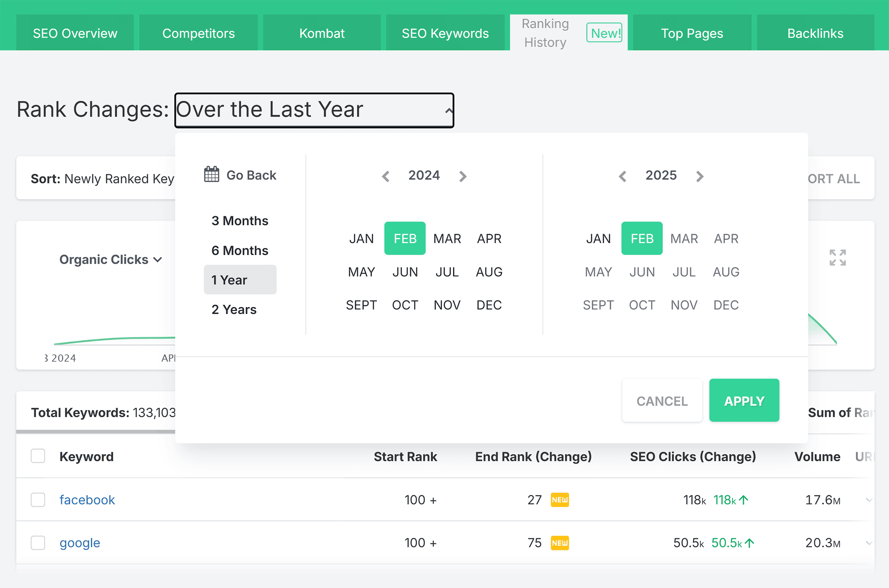Screen dimensions: 889x588
Task: Click right arrow to navigate 2025 forward
Action: point(701,176)
